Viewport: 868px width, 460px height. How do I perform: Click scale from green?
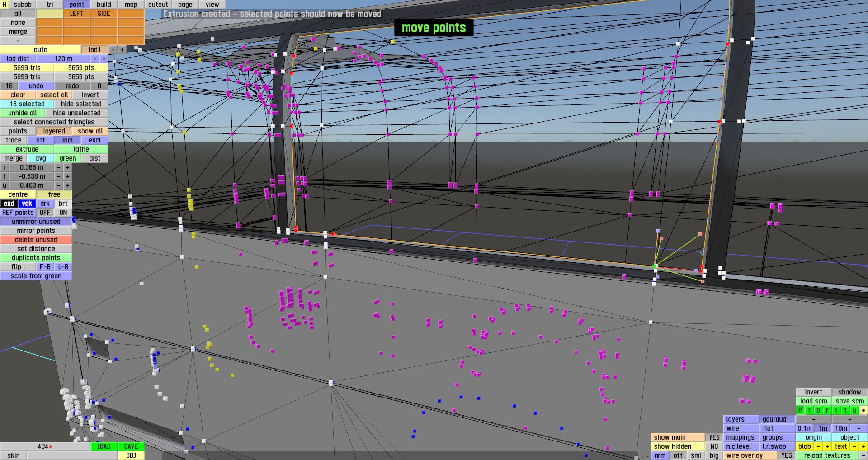(36, 276)
